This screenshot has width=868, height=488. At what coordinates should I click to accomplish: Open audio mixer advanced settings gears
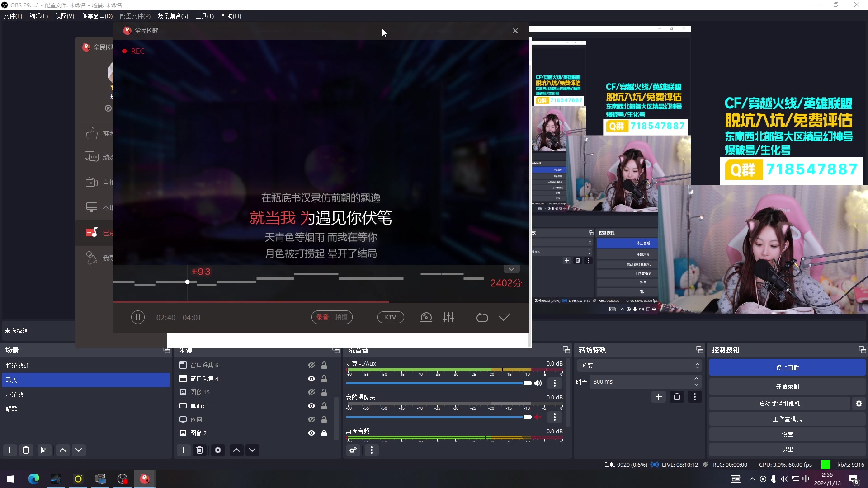353,450
